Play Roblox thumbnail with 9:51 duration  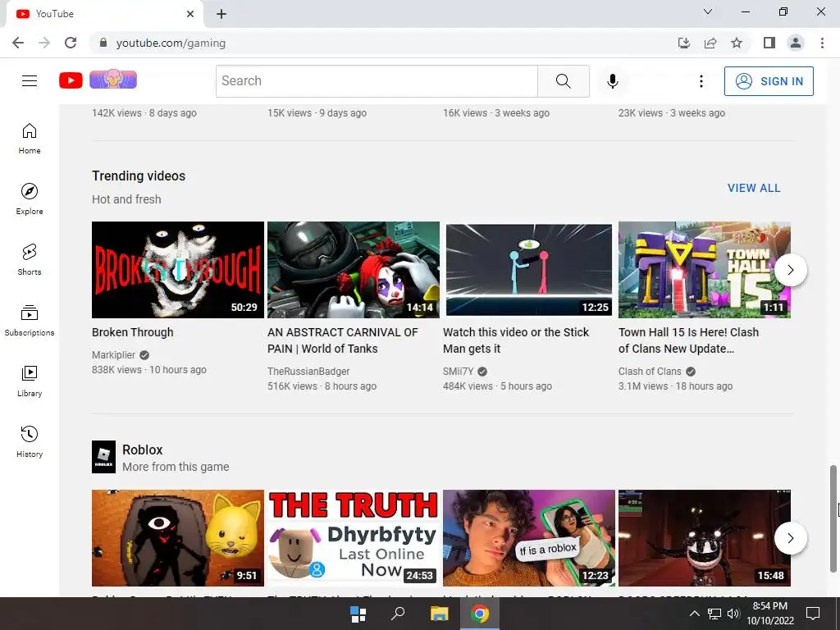(178, 538)
